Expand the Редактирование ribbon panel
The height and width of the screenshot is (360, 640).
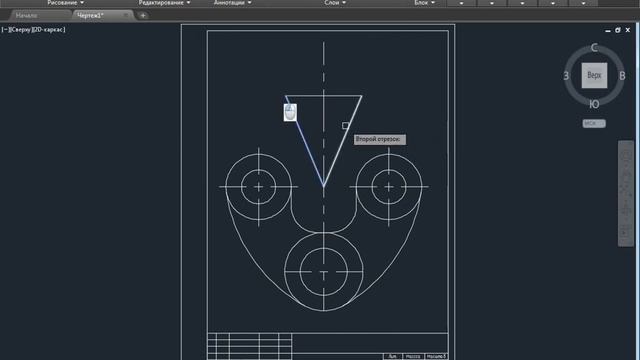(164, 2)
